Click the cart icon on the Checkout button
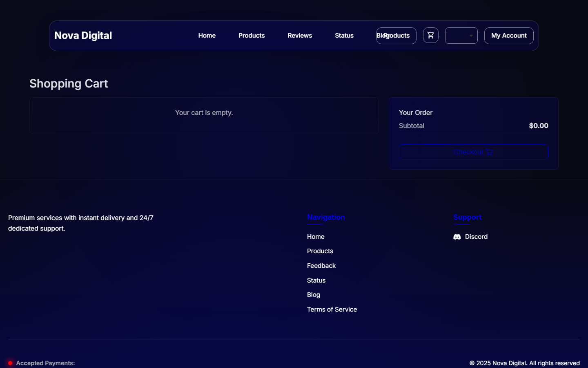 490,152
